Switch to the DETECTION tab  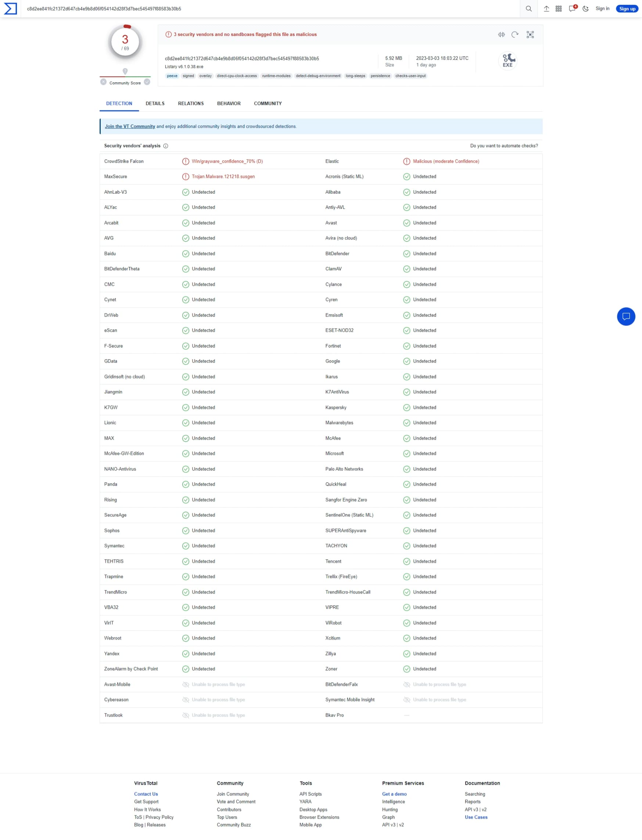[119, 104]
